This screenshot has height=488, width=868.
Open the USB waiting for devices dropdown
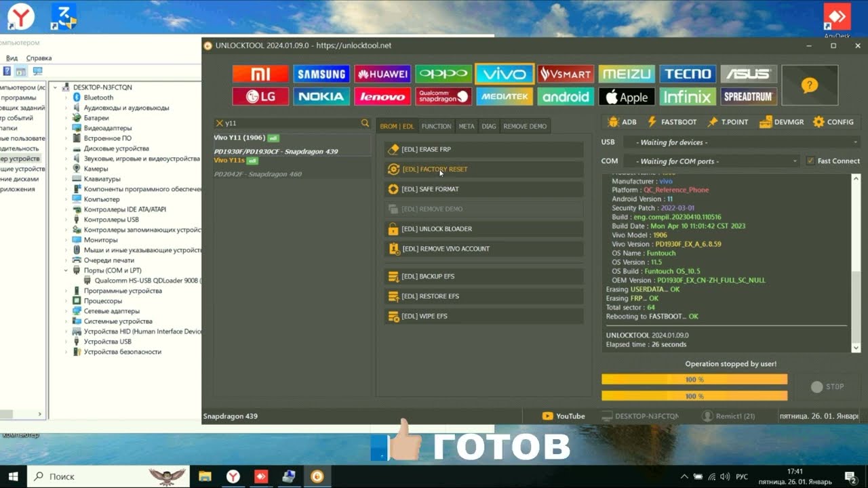[x=741, y=142]
